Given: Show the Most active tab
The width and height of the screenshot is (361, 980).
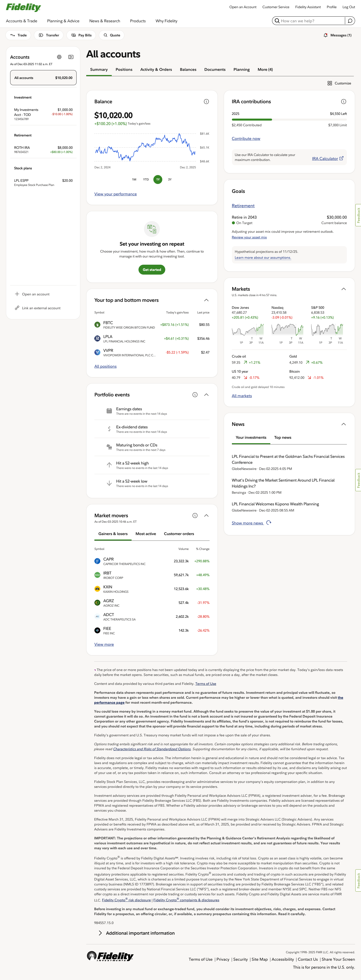Looking at the screenshot, I should (146, 534).
